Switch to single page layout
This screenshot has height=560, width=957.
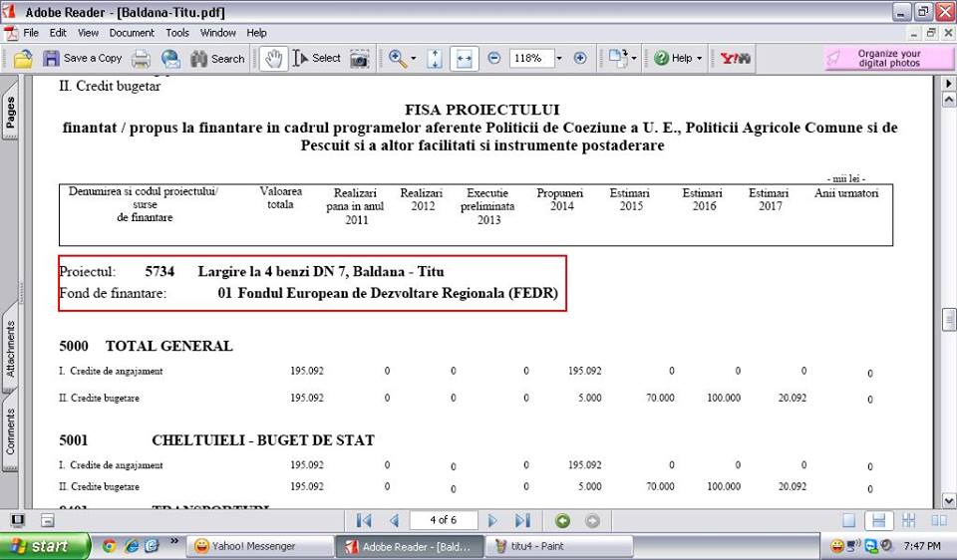tap(848, 520)
